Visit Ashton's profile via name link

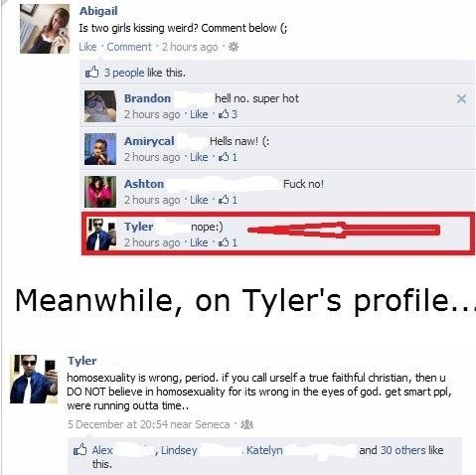144,184
